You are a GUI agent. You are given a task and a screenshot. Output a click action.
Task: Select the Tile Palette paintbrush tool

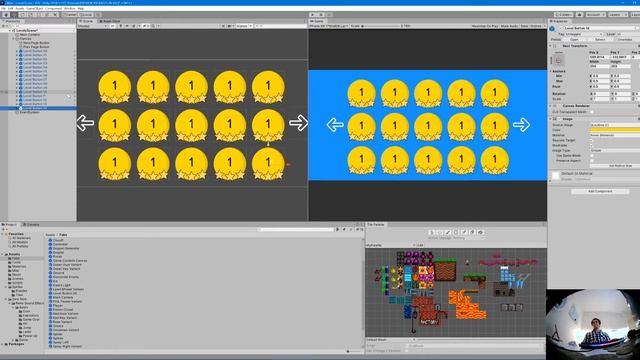pyautogui.click(x=448, y=232)
